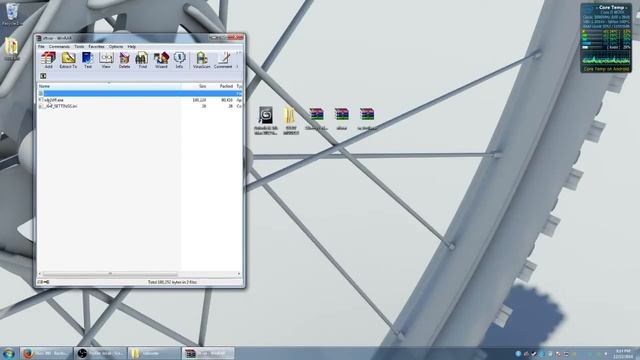Click the WinRAR taskbar button
This screenshot has height=360, width=640.
208,353
